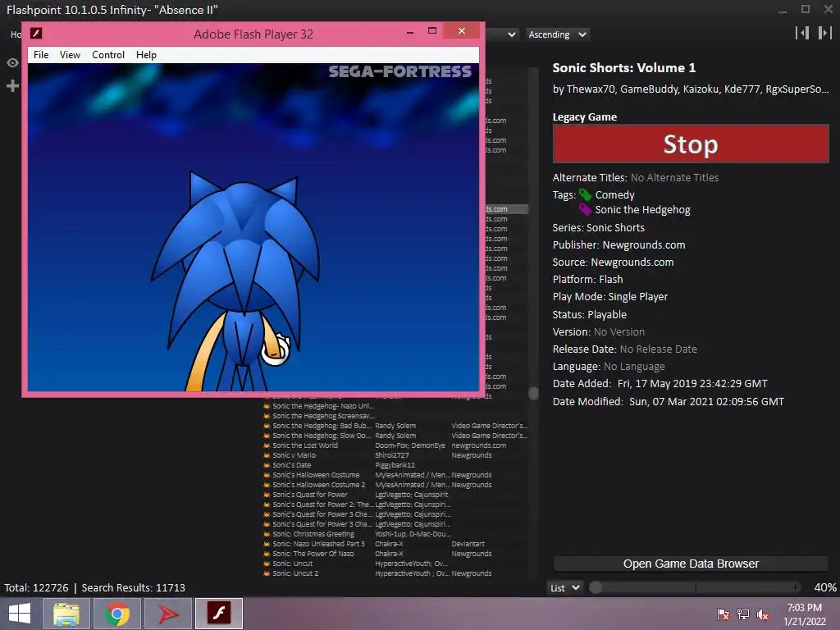Open the List layout dropdown
Screen dimensions: 840x630
click(x=564, y=587)
